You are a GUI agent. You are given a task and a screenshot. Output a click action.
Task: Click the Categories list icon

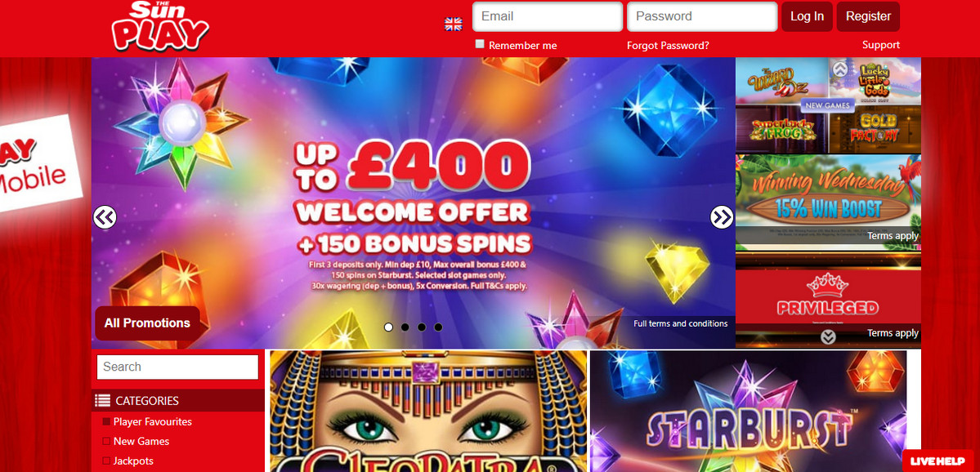tap(103, 401)
